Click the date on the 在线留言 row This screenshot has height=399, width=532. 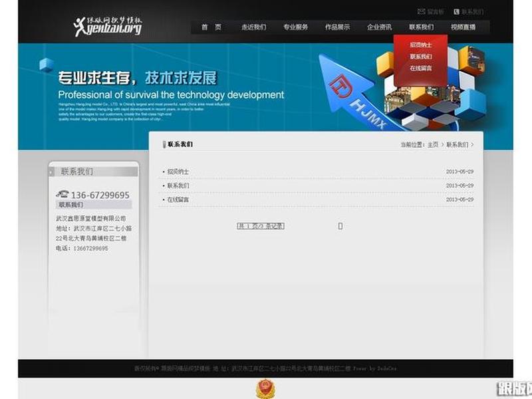(460, 199)
